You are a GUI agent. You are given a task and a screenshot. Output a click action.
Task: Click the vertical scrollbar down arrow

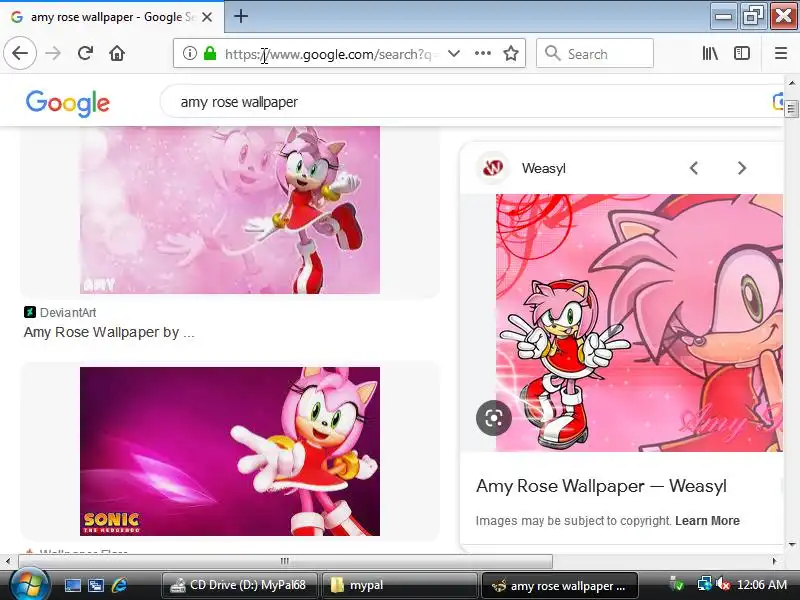791,545
